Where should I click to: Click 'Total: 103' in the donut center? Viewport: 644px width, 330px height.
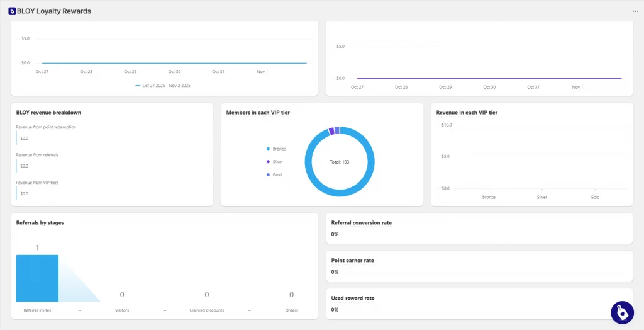click(339, 162)
